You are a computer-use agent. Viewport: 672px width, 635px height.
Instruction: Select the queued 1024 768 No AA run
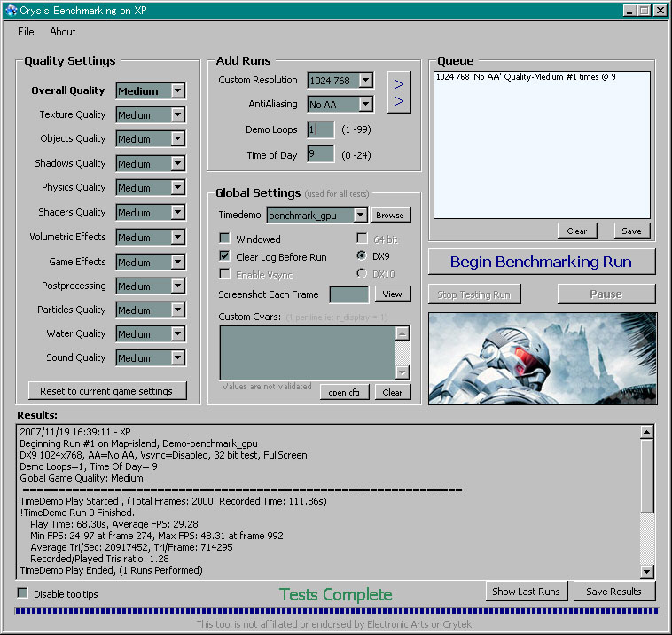pos(526,77)
